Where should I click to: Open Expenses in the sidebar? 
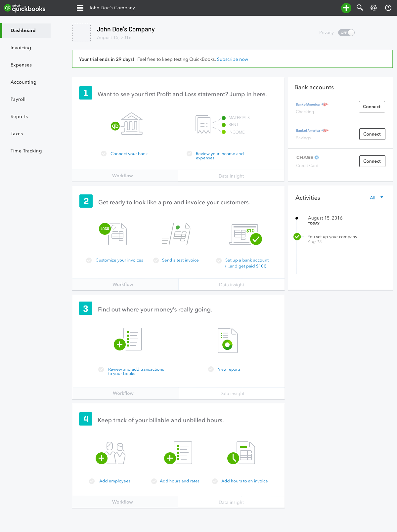[21, 65]
